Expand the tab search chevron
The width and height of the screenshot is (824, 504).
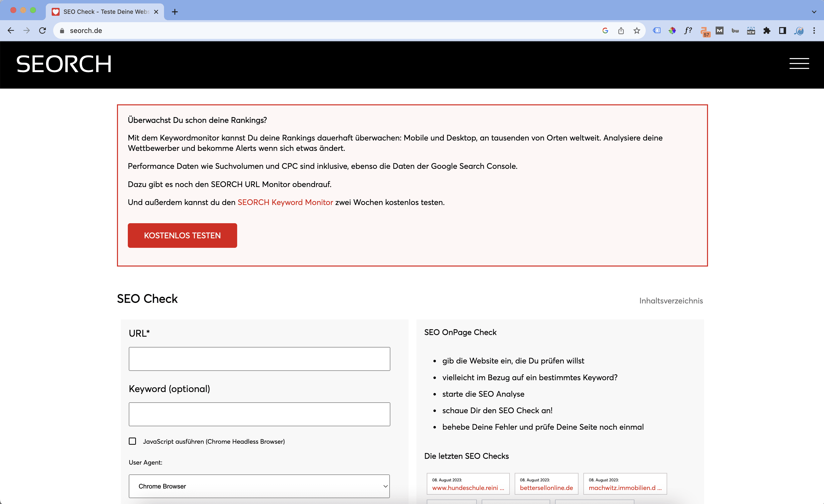coord(814,12)
